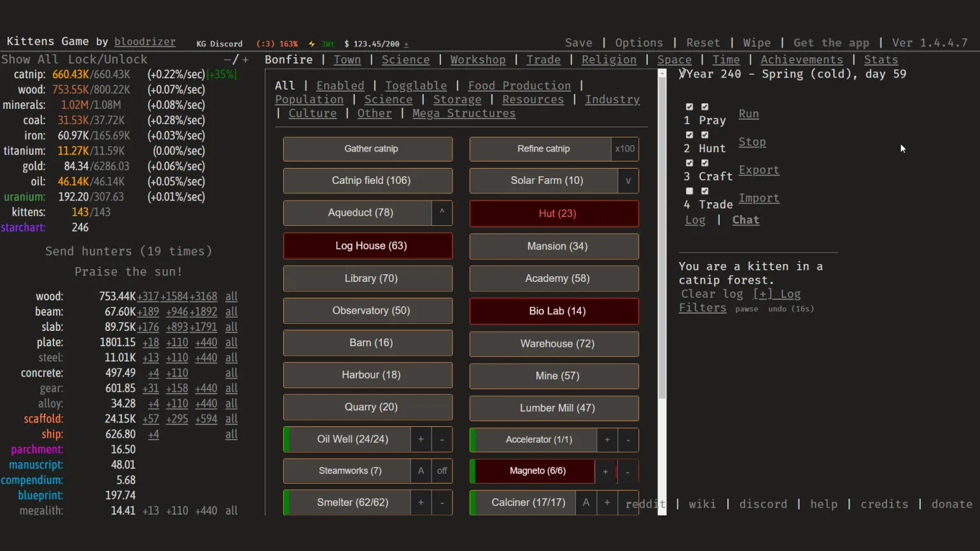980x551 pixels.
Task: Build a Catnip field
Action: pos(371,181)
